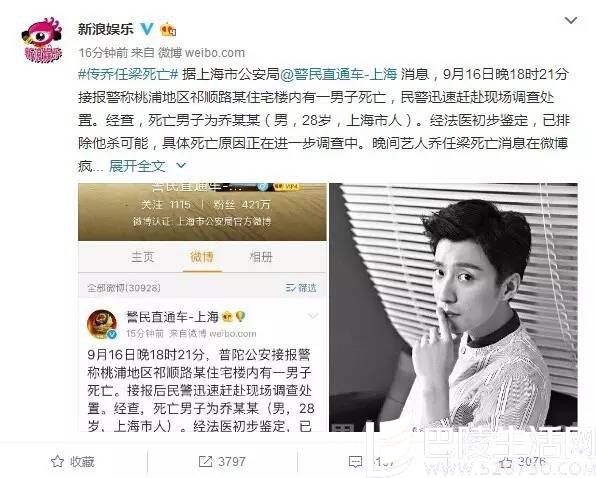Screen dimensions: 596x478
Task: Click the blue V verified badge
Action: [x=147, y=29]
